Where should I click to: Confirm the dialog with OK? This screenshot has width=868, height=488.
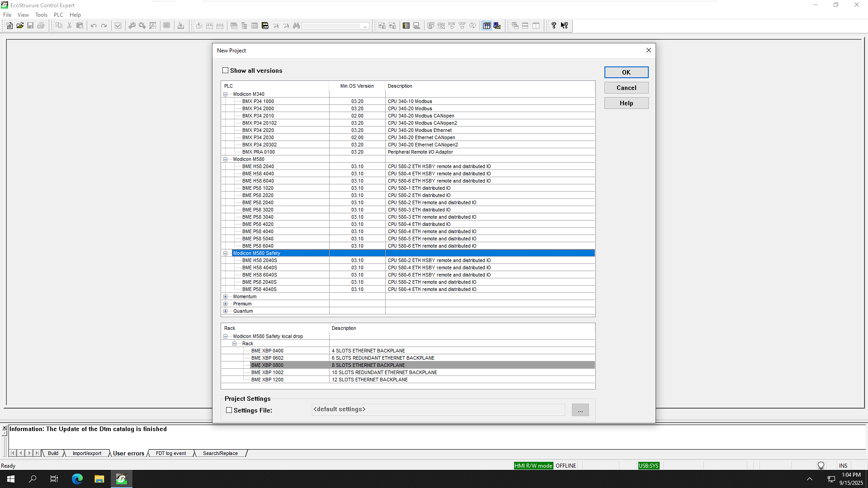(x=626, y=72)
